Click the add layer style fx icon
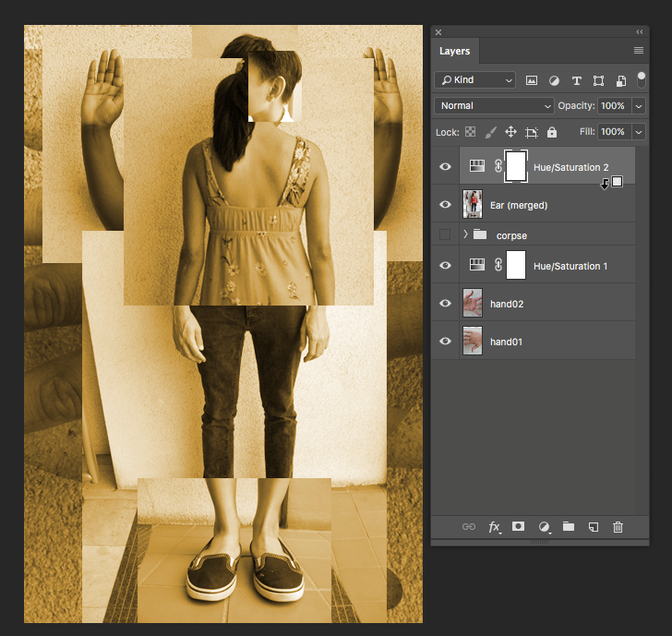 tap(494, 527)
